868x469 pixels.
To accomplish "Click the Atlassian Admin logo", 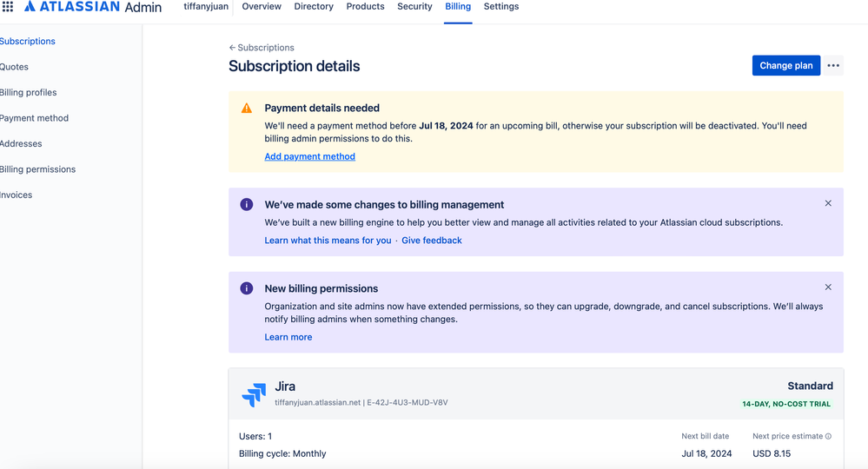I will [93, 7].
